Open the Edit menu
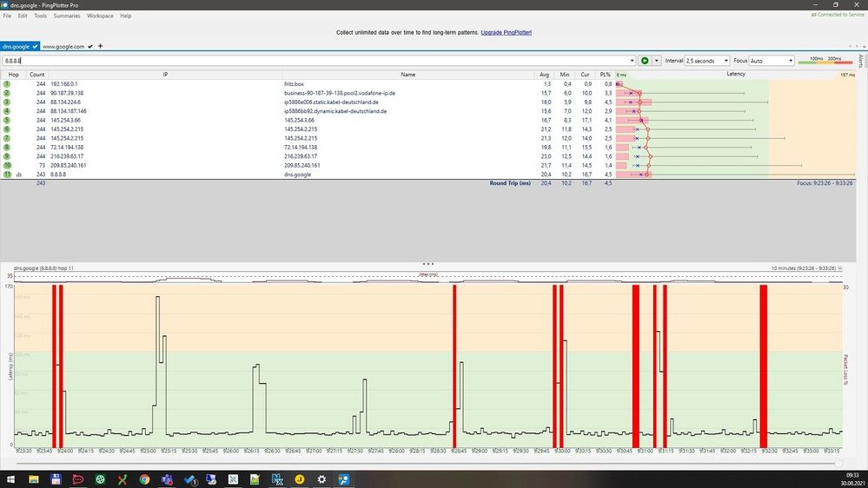The image size is (868, 488). point(23,16)
